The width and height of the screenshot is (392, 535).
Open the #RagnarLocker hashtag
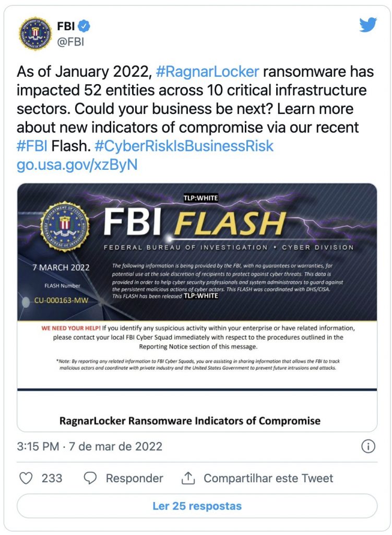(207, 72)
